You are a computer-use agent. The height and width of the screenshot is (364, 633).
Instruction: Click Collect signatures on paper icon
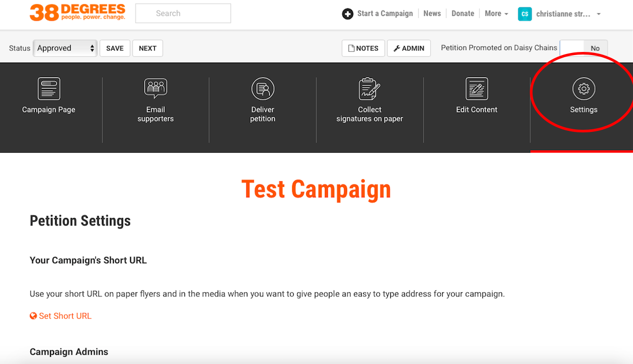click(x=370, y=89)
